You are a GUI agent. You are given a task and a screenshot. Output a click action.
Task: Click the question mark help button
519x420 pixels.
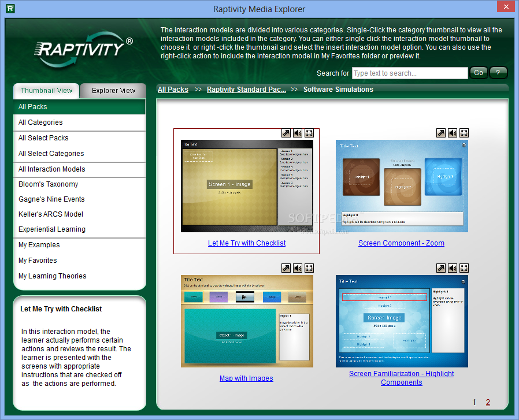pos(498,73)
